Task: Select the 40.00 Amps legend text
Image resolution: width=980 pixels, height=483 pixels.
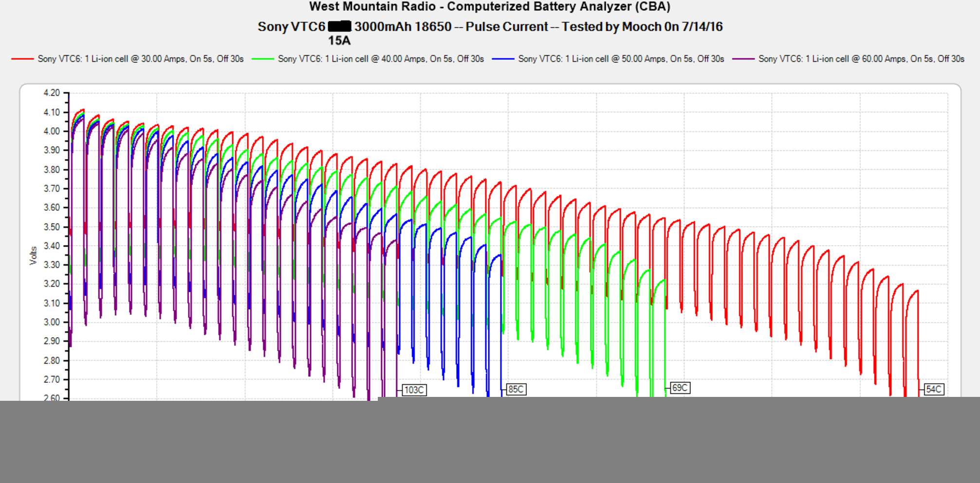Action: [381, 59]
